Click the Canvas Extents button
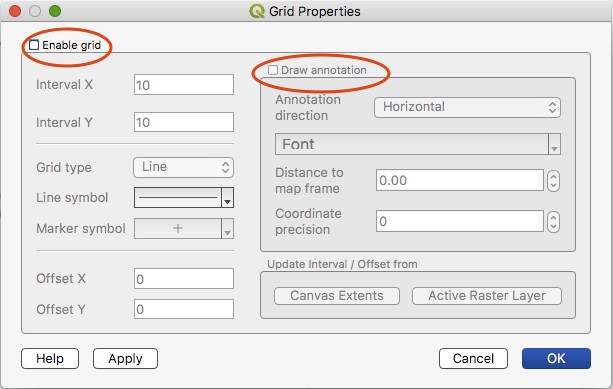The height and width of the screenshot is (389, 613). point(337,296)
